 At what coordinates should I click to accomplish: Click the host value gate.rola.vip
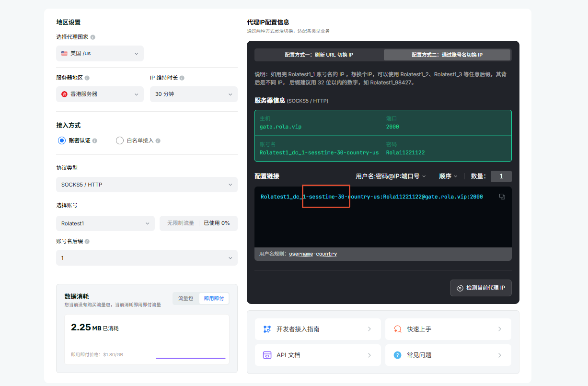(x=280, y=127)
